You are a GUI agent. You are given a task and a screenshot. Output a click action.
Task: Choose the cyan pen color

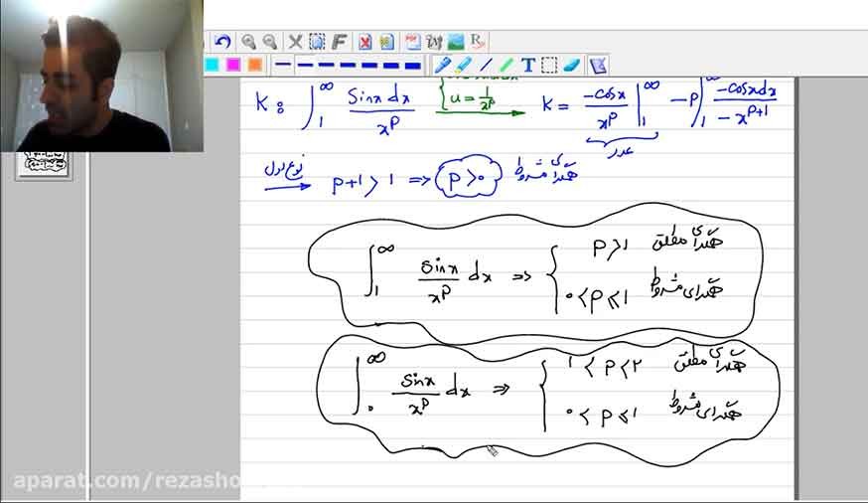[x=212, y=65]
